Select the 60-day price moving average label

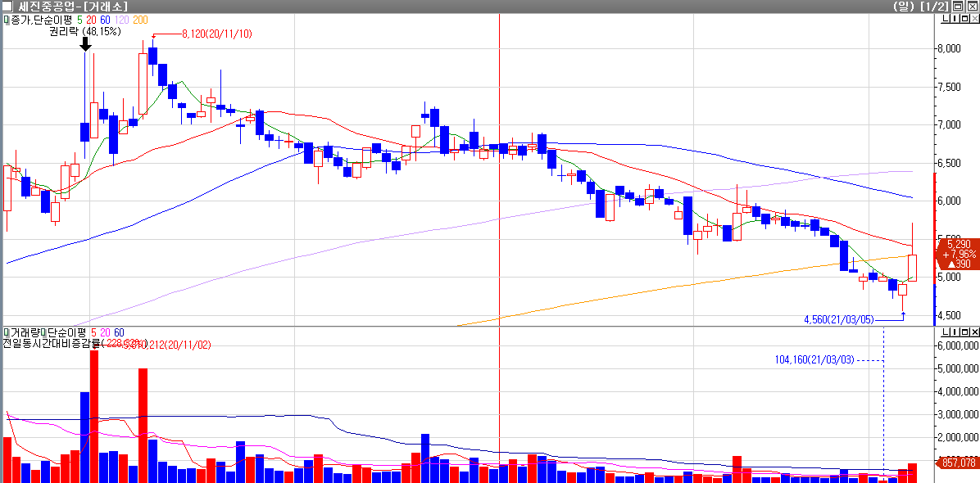(104, 20)
